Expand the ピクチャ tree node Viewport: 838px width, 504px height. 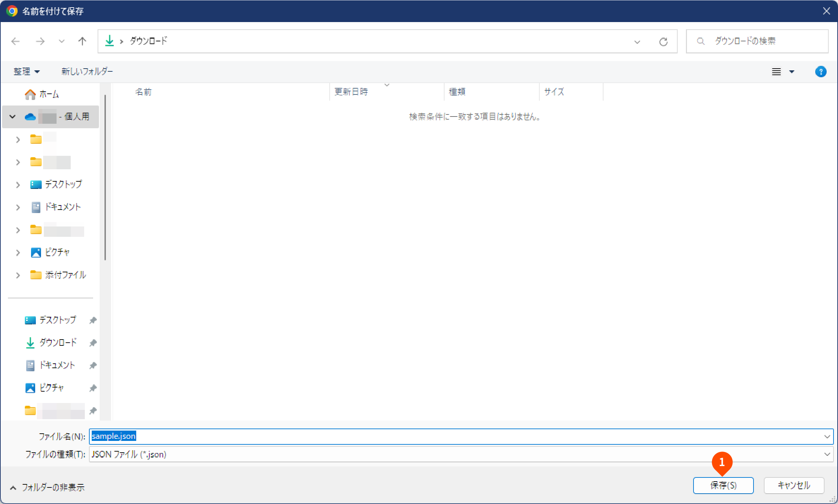(18, 253)
